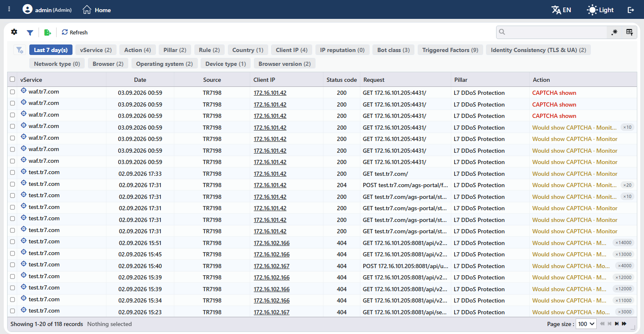
Task: Sort by the Date column header
Action: click(x=140, y=80)
